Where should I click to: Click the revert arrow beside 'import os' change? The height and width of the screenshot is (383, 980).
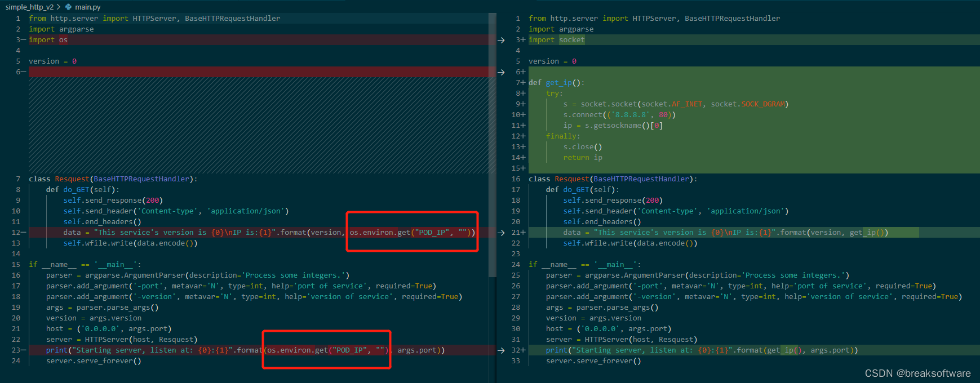pos(501,40)
